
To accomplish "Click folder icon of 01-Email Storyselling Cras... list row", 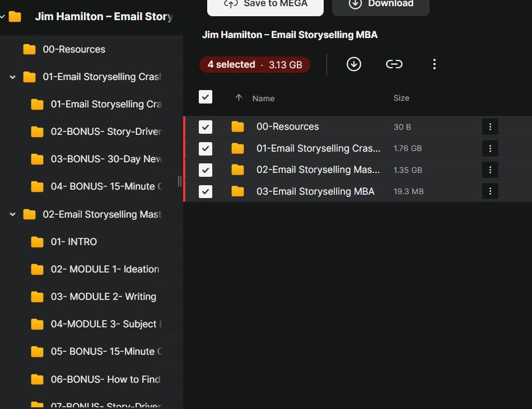I will coord(237,148).
